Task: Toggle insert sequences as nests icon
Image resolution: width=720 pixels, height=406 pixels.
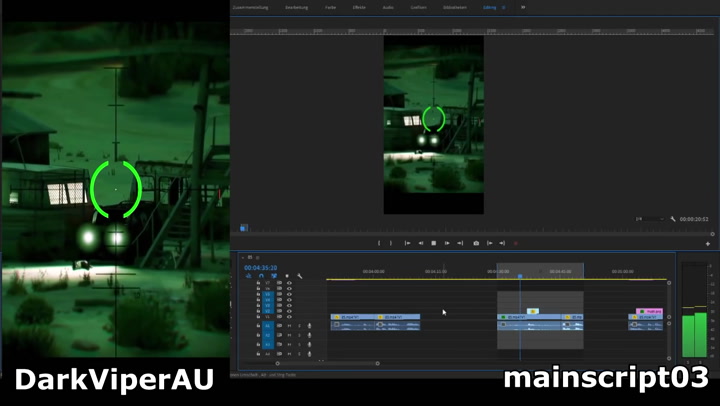Action: (248, 276)
